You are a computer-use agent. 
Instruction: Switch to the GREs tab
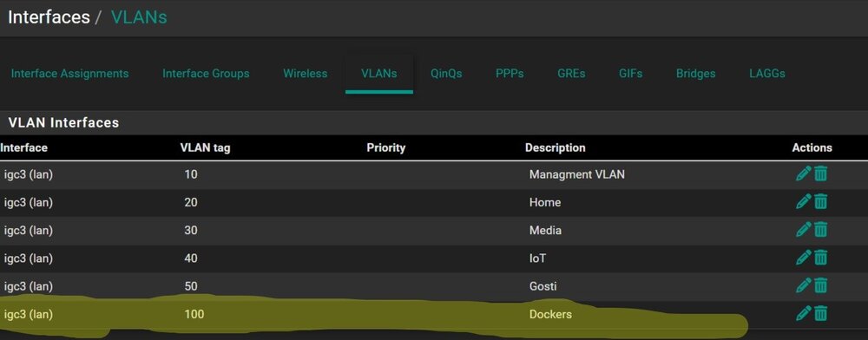571,74
